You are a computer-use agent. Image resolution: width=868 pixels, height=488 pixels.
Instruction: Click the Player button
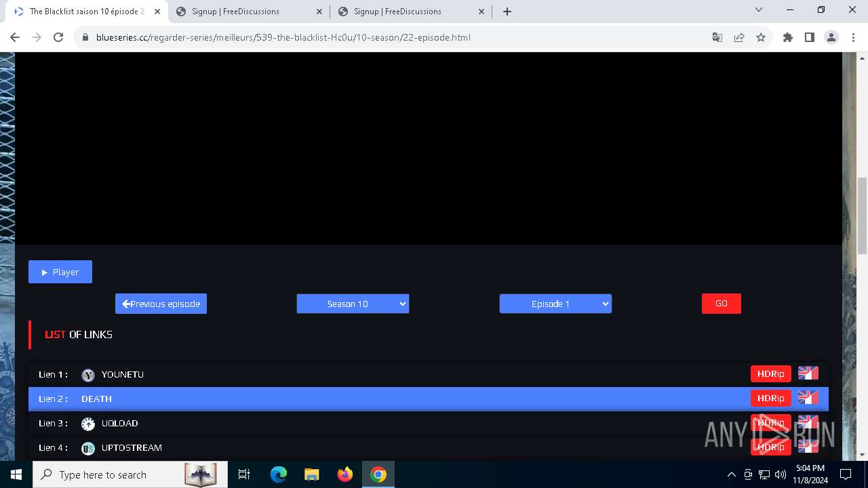[60, 272]
